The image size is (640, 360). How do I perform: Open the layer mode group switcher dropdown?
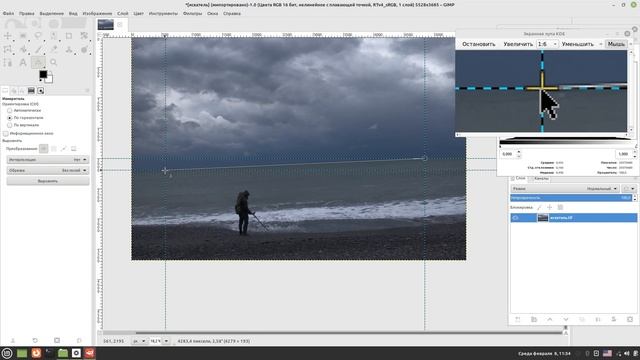point(629,189)
